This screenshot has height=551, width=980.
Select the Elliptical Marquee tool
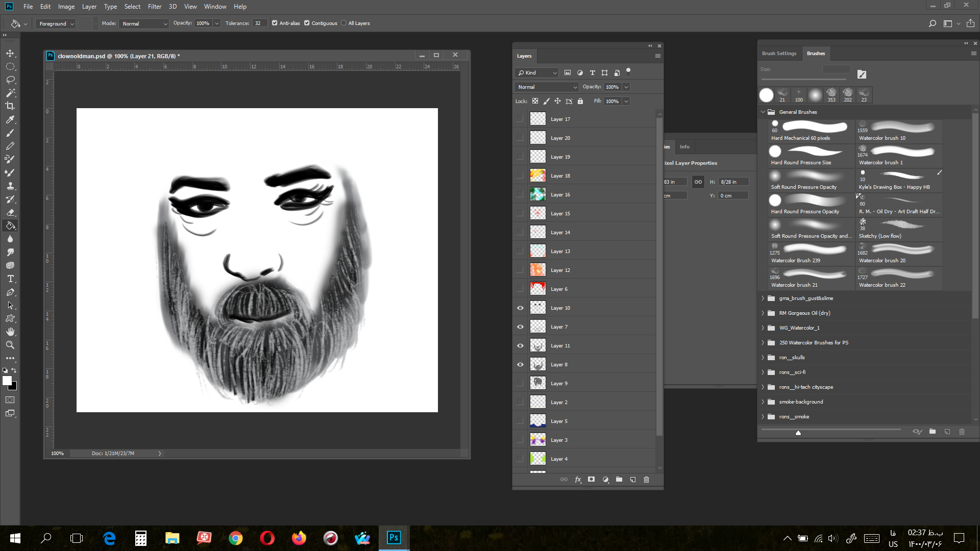coord(10,66)
